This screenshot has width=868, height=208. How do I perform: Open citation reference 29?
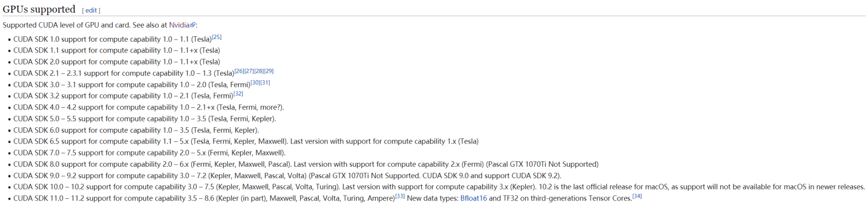point(269,71)
